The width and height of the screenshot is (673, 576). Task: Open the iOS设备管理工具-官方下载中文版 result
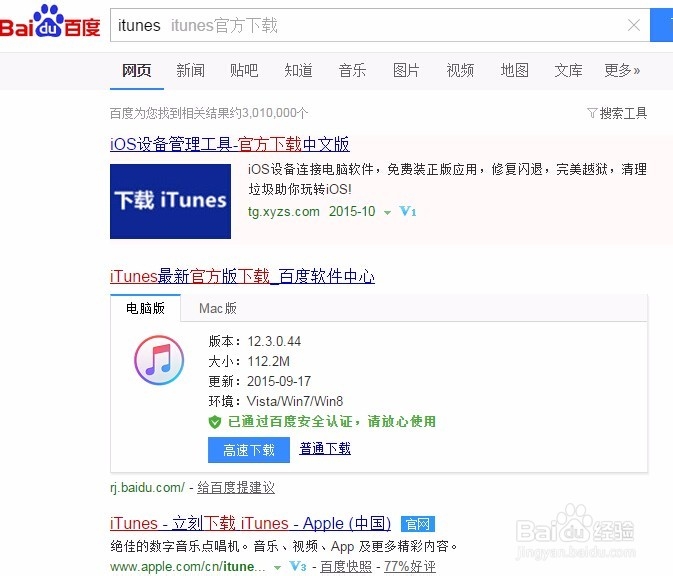tap(230, 144)
